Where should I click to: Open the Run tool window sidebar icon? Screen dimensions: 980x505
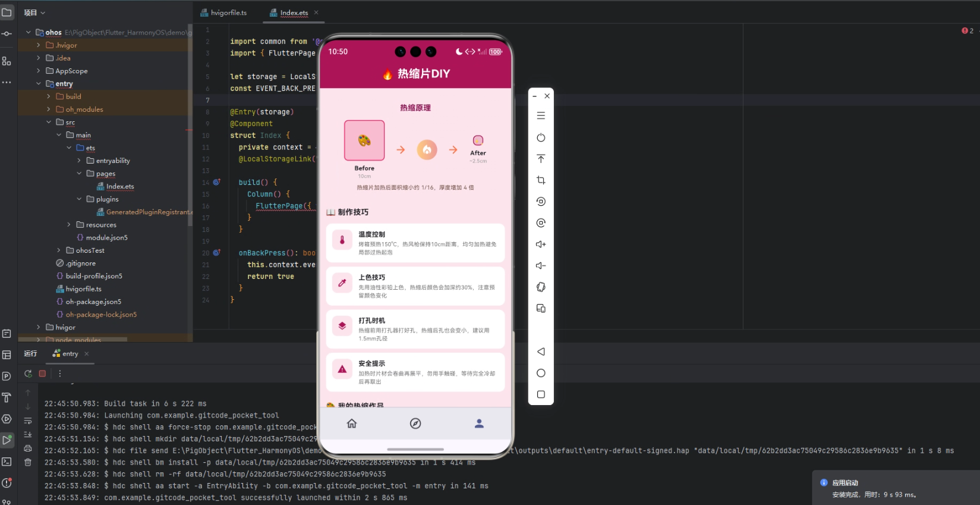coord(7,440)
